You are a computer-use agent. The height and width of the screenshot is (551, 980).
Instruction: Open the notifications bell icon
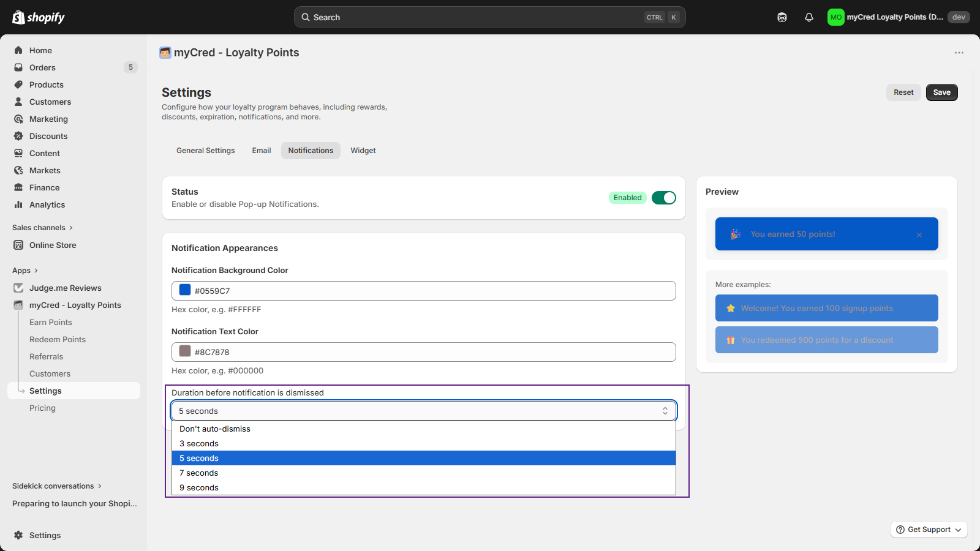pyautogui.click(x=809, y=17)
